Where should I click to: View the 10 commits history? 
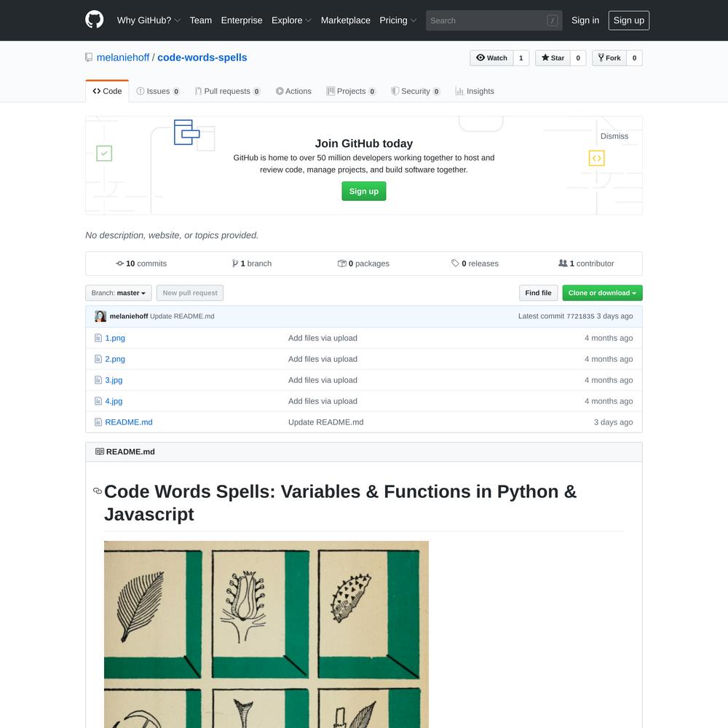coord(141,264)
